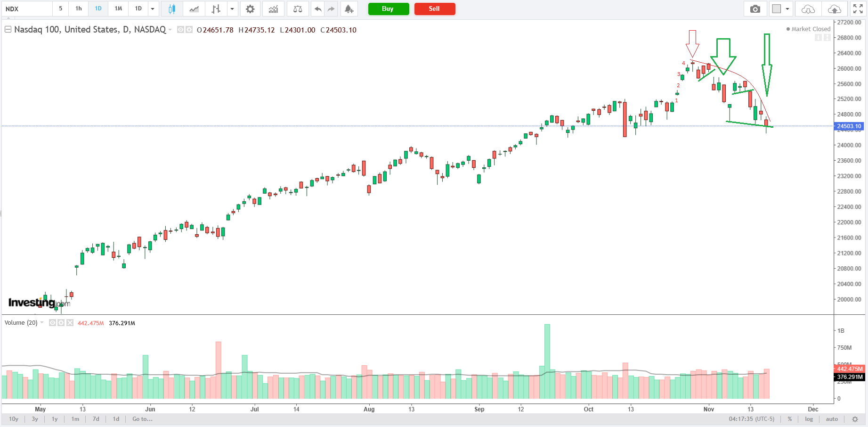Open chart properties gear in toolbar
This screenshot has height=427, width=868.
click(x=250, y=9)
